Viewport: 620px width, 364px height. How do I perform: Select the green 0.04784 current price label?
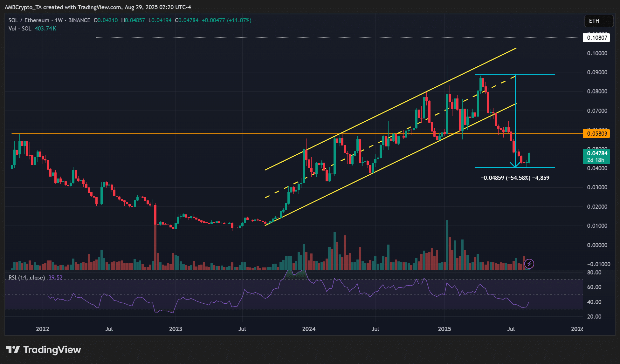[x=597, y=153]
